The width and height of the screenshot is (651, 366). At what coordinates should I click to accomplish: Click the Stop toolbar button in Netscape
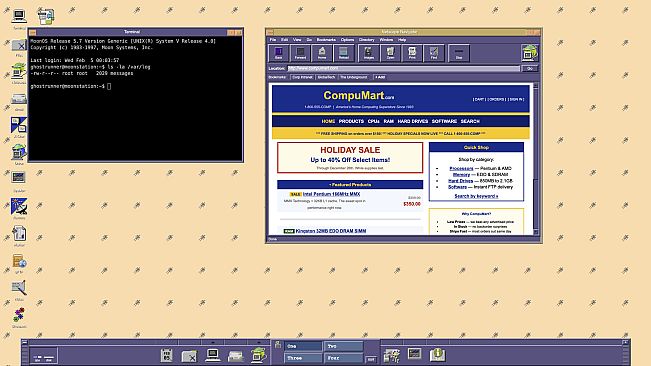pyautogui.click(x=459, y=53)
